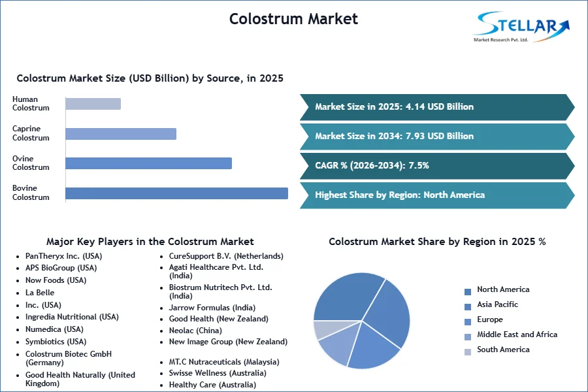This screenshot has width=588, height=392.
Task: Click the Stellar Market Research logo
Action: coord(521,27)
